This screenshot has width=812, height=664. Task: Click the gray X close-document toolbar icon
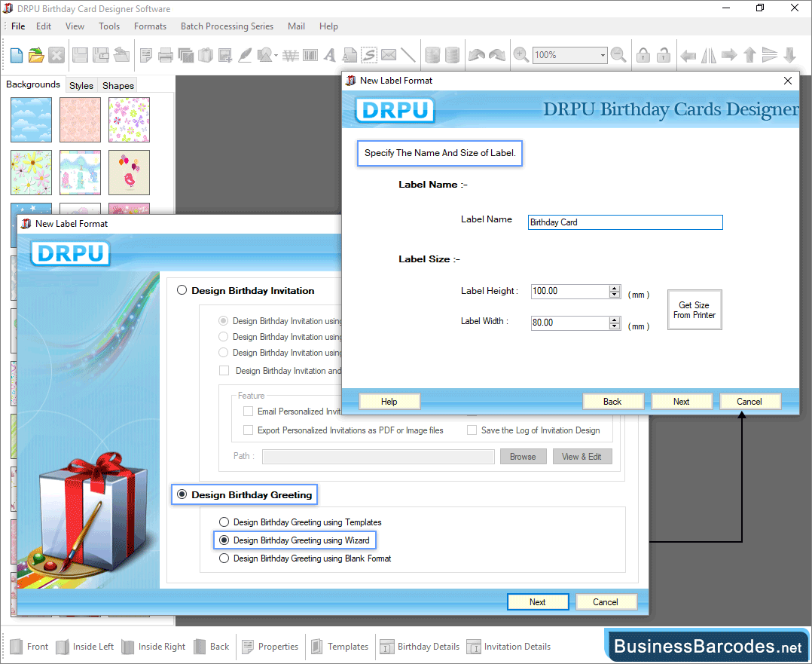click(x=56, y=55)
